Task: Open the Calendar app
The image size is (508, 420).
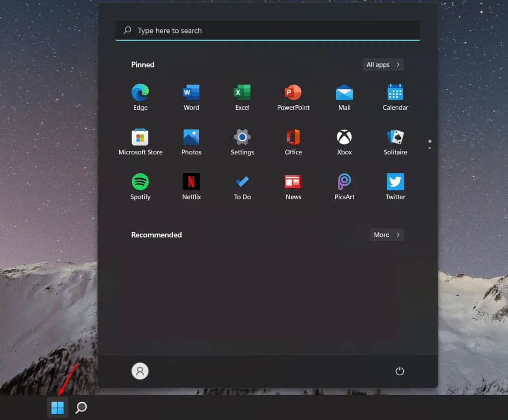Action: click(x=395, y=97)
